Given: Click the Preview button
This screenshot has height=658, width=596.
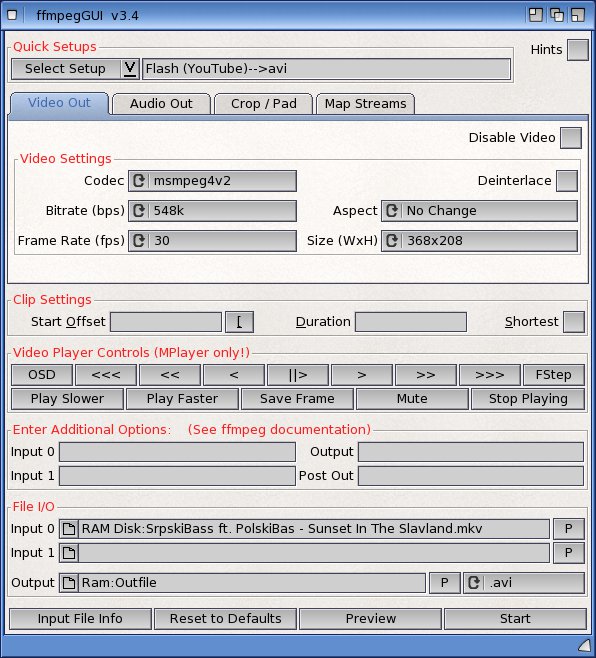Looking at the screenshot, I should coord(371,619).
